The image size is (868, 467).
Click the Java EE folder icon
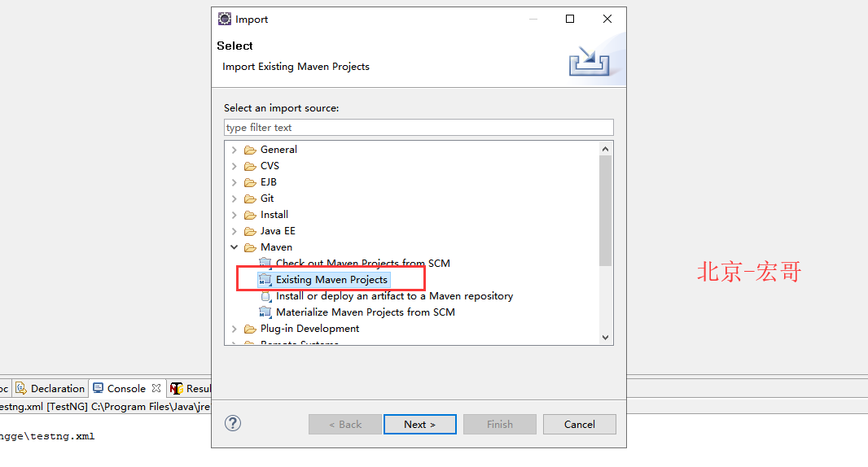250,231
